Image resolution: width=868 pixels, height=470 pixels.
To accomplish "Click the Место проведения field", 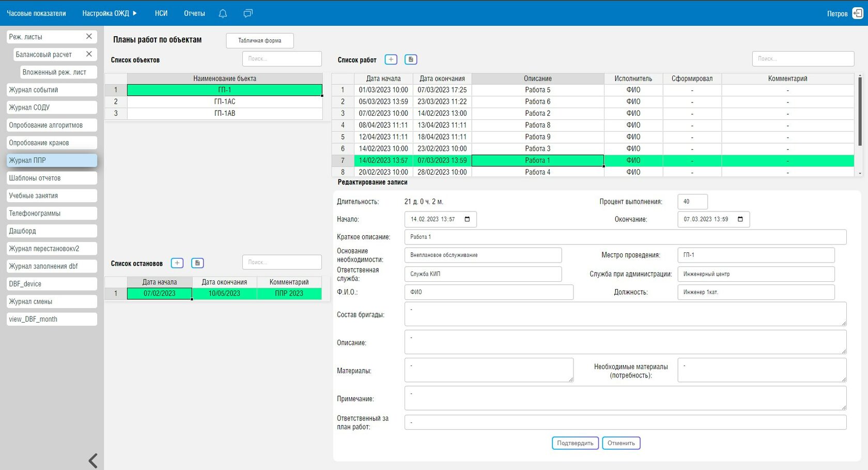I will point(756,255).
